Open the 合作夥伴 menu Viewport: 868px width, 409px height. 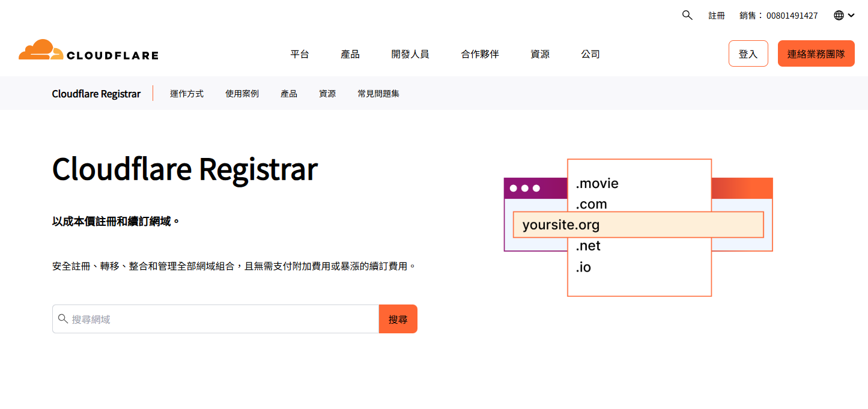(479, 54)
